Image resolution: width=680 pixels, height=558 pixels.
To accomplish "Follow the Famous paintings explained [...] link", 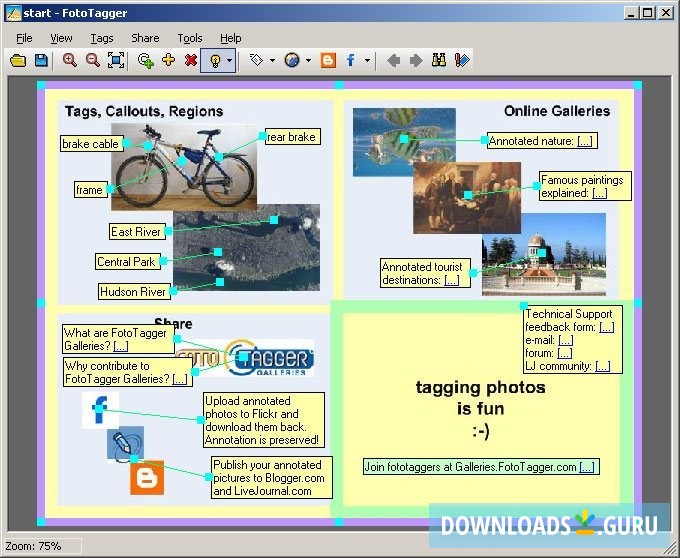I will point(600,193).
